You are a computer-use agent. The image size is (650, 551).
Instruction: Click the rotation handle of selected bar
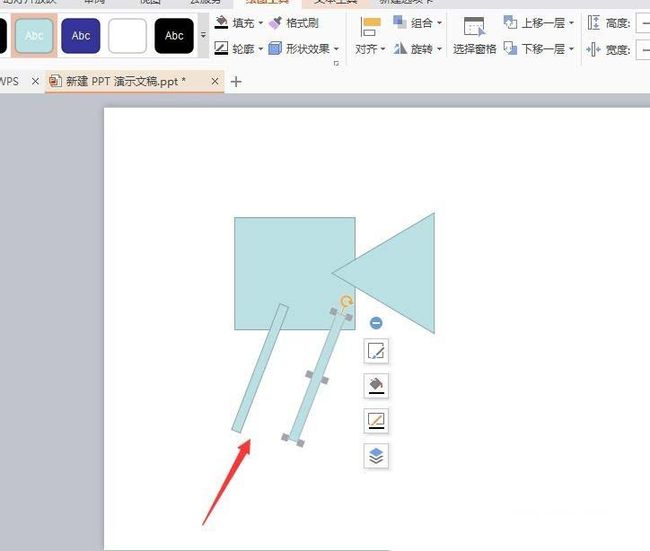click(x=346, y=301)
